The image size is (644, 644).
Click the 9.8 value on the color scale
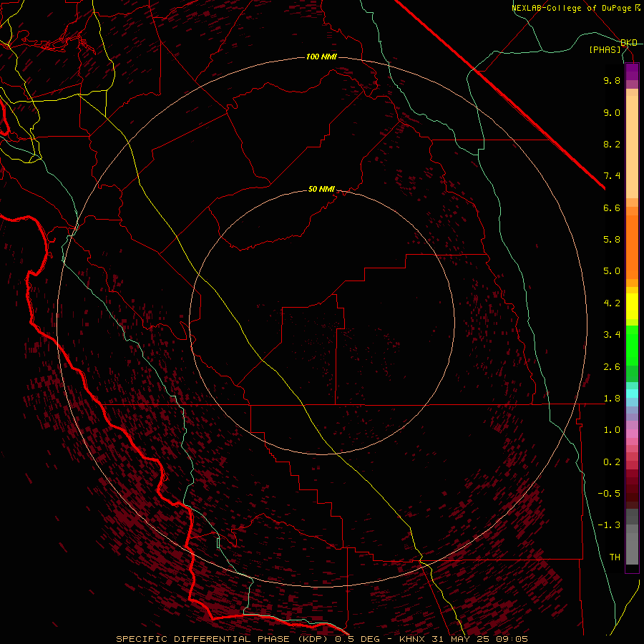coord(612,80)
